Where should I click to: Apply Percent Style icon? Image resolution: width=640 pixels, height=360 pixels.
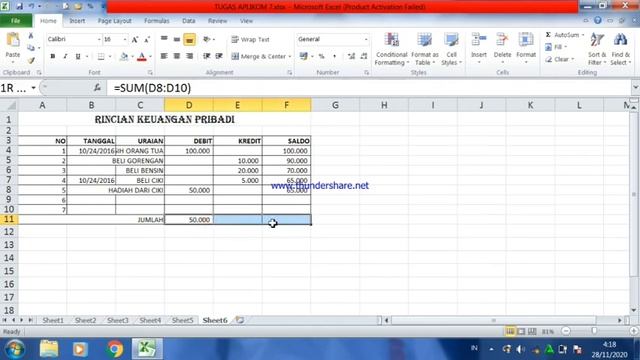(x=322, y=56)
